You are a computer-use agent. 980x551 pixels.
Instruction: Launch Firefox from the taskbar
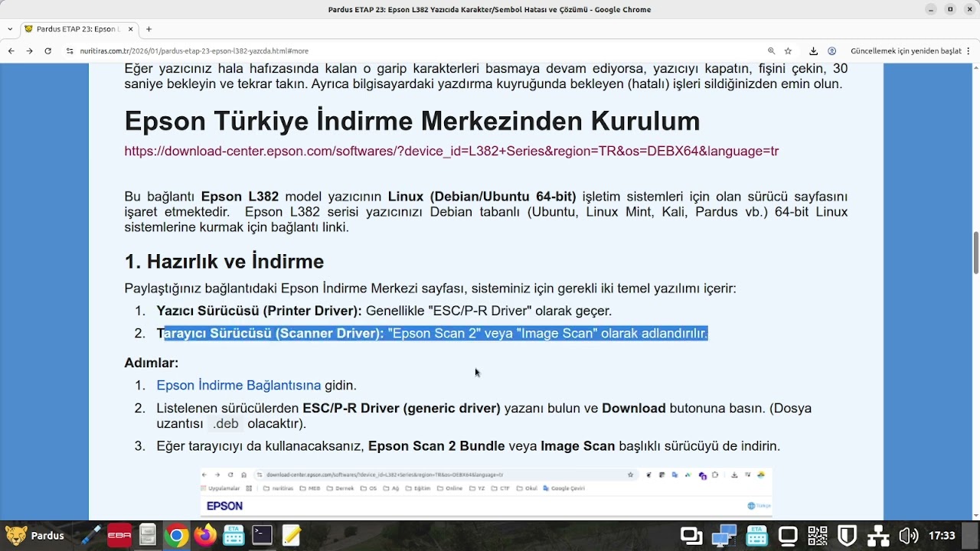(x=205, y=535)
